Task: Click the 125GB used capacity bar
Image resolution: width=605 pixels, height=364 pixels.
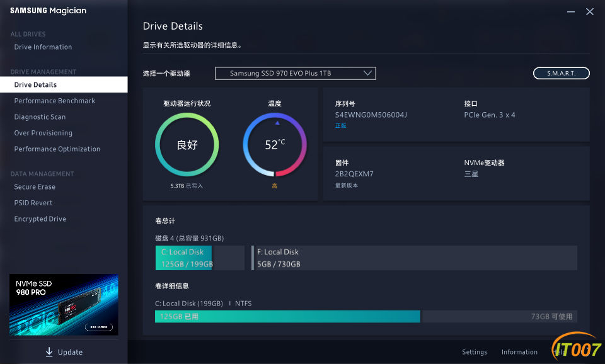Action: [287, 317]
